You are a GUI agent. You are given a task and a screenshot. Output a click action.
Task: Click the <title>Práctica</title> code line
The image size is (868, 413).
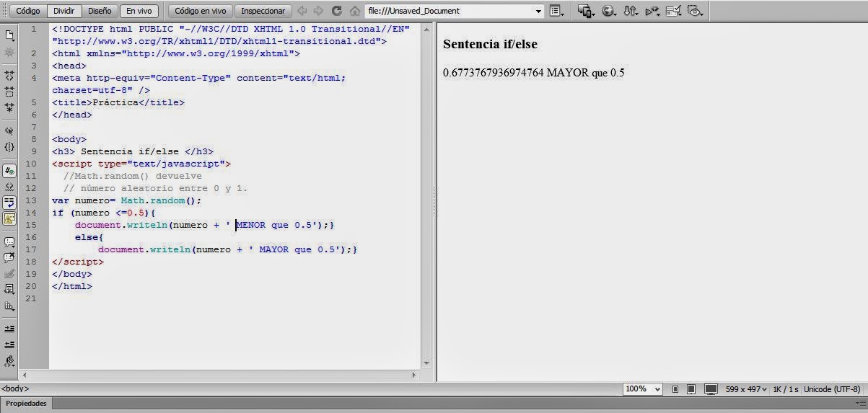(118, 102)
